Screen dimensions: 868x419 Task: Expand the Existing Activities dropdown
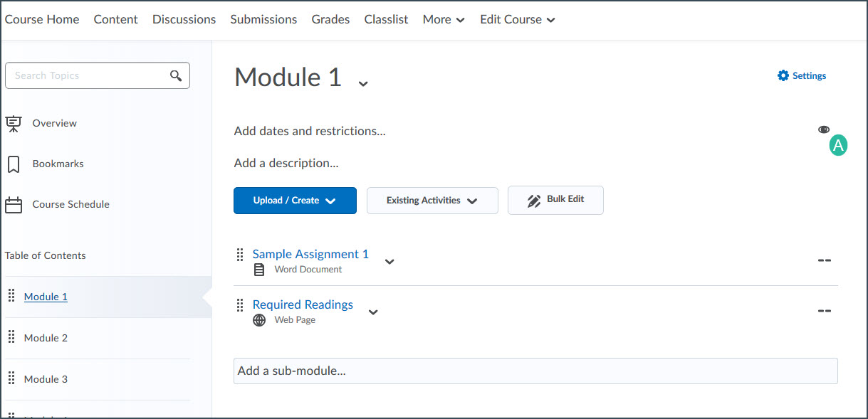tap(432, 200)
